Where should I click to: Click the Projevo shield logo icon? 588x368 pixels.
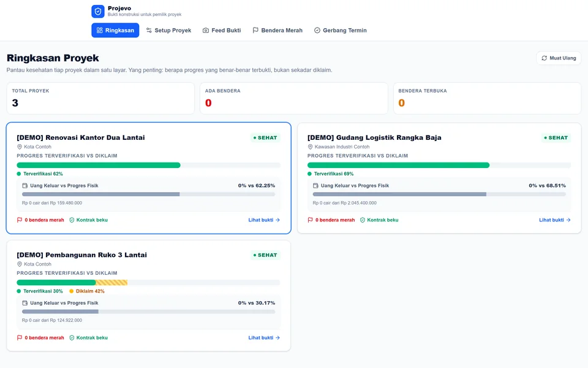click(x=98, y=11)
